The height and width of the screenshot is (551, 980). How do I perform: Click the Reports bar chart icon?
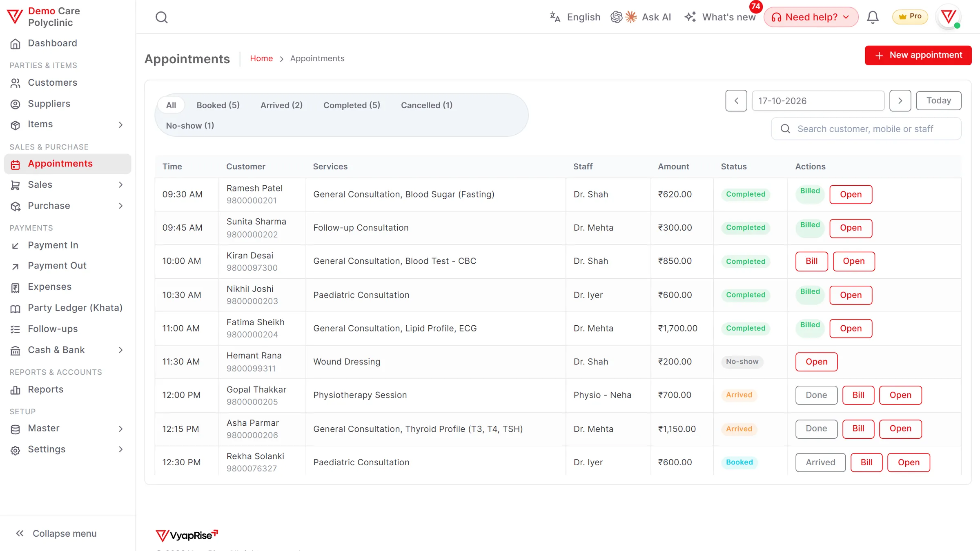(x=15, y=390)
